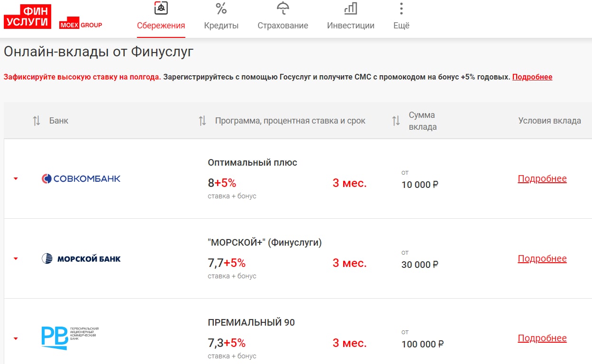Sort by Банк column arrows
Viewport: 592px width, 364px height.
click(x=36, y=121)
